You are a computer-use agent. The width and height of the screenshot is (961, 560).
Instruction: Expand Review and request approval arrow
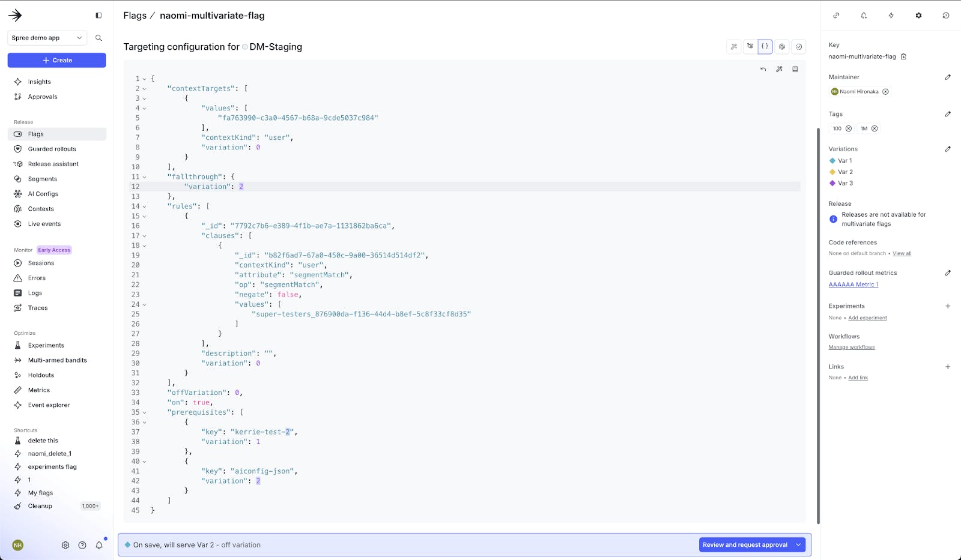pos(798,545)
